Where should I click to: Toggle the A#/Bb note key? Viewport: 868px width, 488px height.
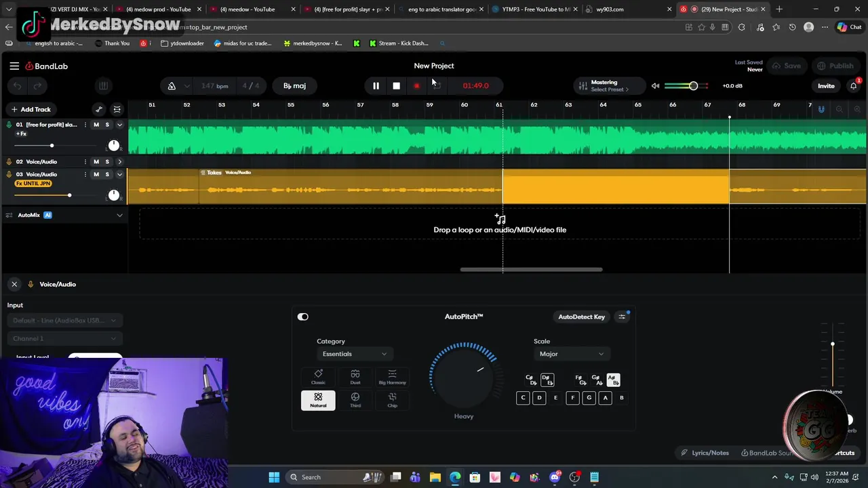(x=612, y=380)
